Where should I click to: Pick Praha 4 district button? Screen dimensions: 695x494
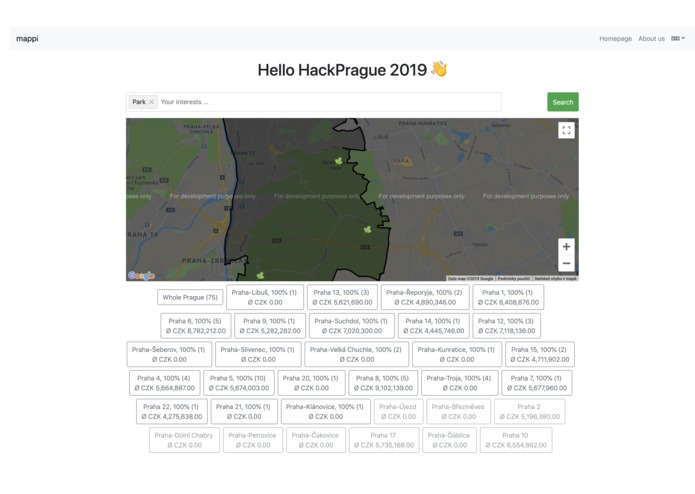point(164,383)
